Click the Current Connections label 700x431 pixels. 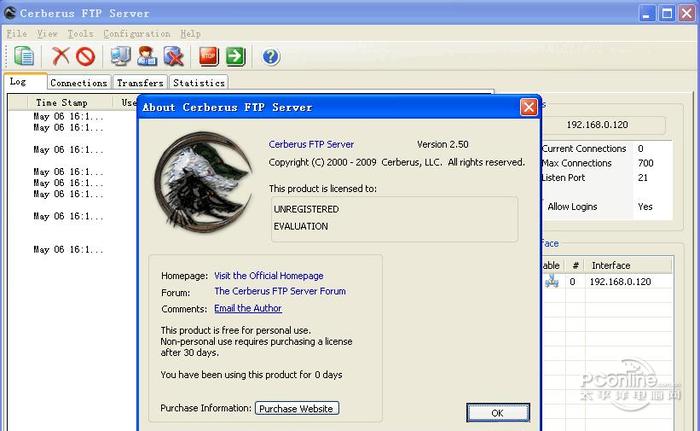(584, 149)
